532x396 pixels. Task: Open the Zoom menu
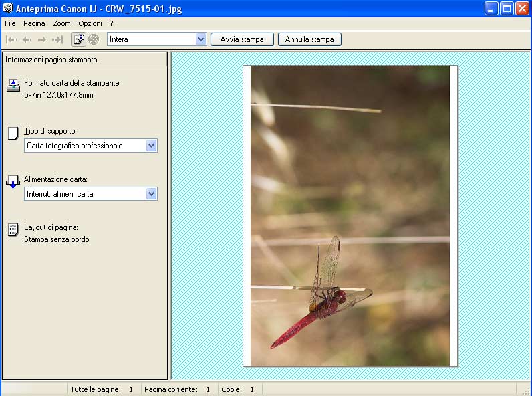61,23
